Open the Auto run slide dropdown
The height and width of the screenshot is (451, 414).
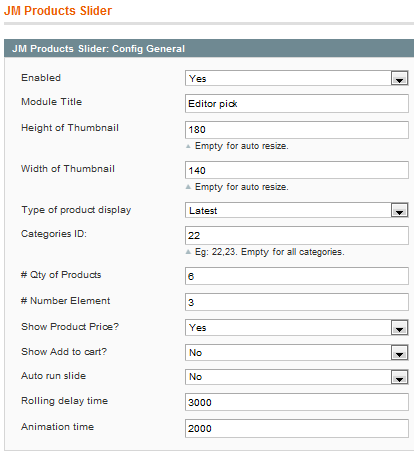point(297,377)
